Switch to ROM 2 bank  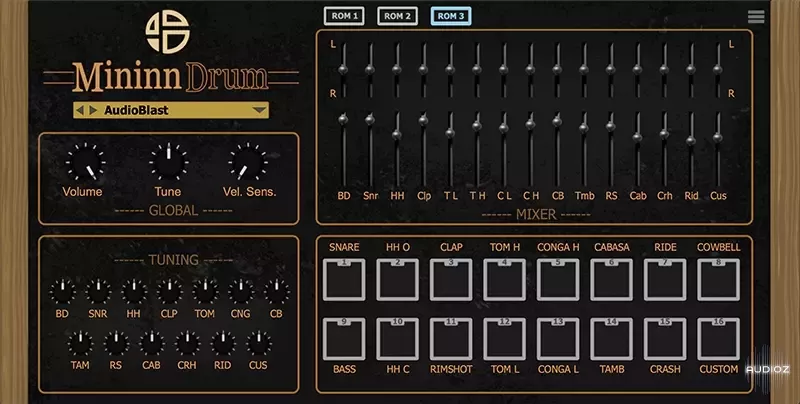click(x=397, y=16)
